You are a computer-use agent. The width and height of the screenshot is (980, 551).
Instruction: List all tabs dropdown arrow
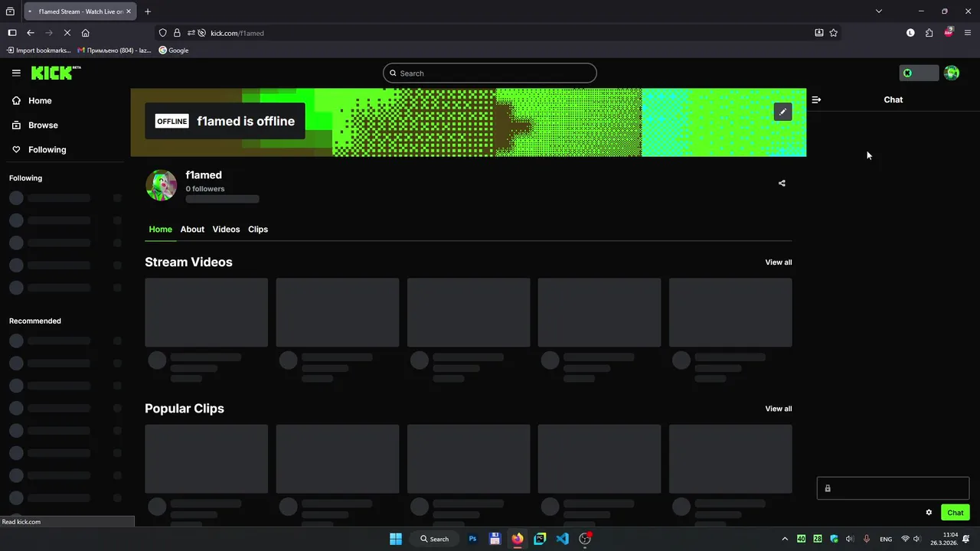[x=879, y=11]
